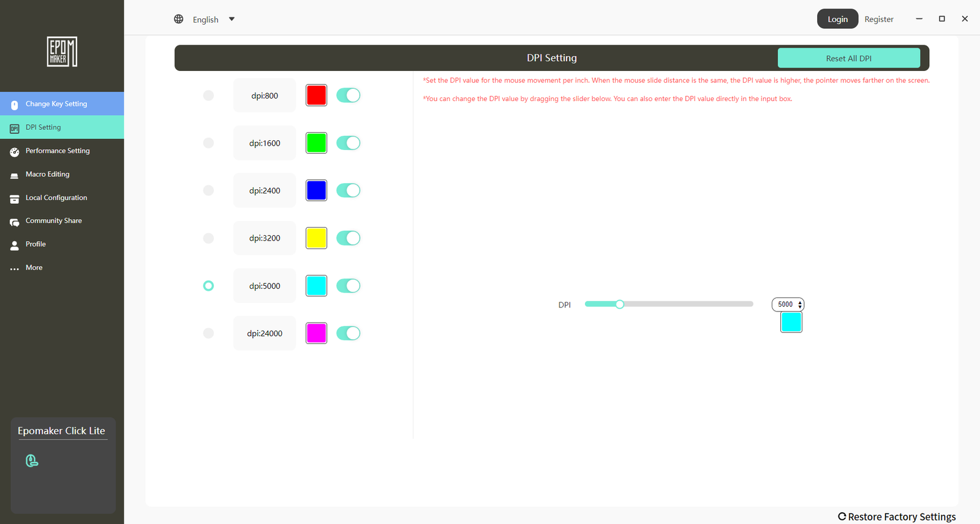Screen dimensions: 980x524
Task: Click the Profile person icon
Action: tap(15, 245)
